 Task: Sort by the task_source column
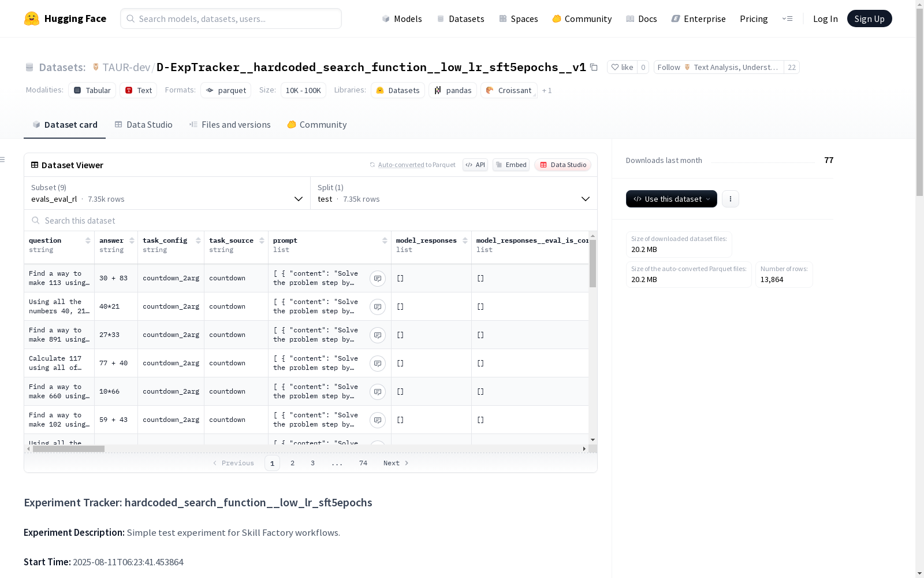[262, 240]
